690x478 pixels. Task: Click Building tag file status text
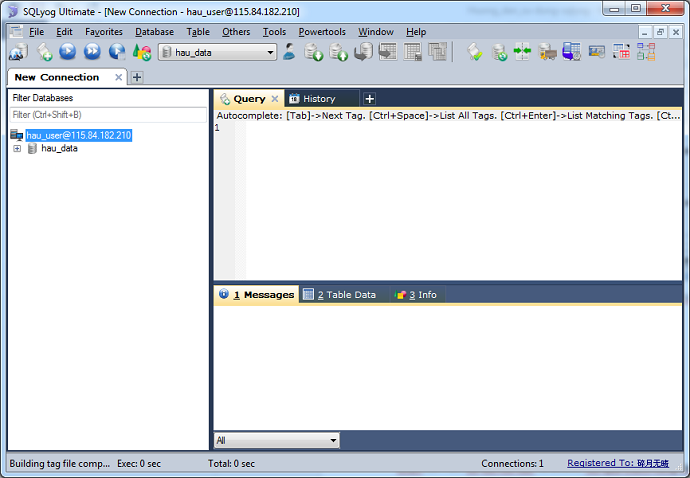point(59,463)
